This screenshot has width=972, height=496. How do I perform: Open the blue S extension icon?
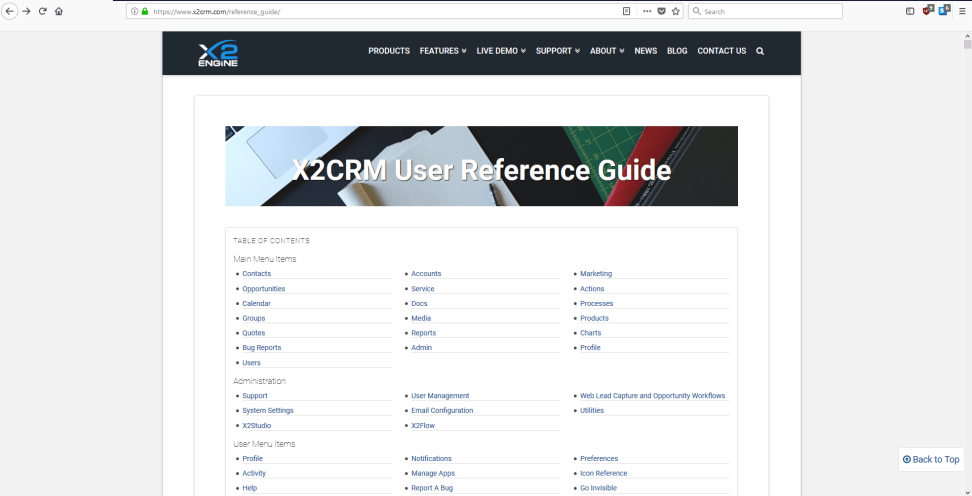[944, 11]
